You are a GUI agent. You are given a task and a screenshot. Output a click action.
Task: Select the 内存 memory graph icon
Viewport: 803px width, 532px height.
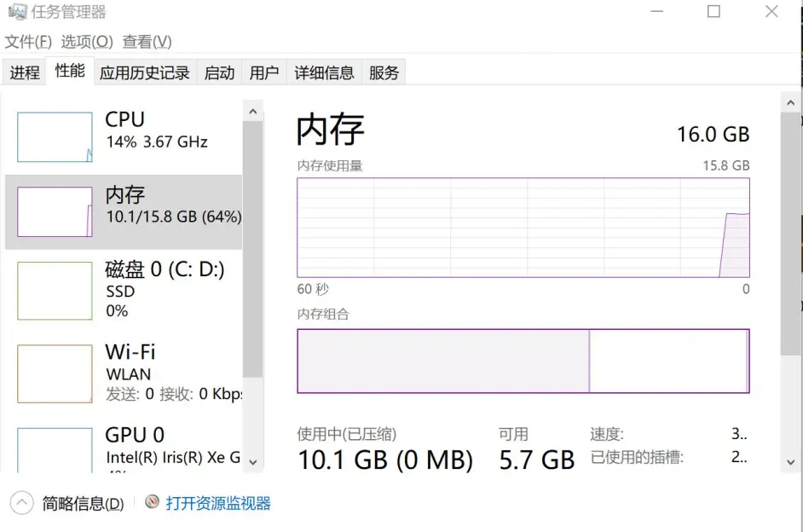[54, 211]
